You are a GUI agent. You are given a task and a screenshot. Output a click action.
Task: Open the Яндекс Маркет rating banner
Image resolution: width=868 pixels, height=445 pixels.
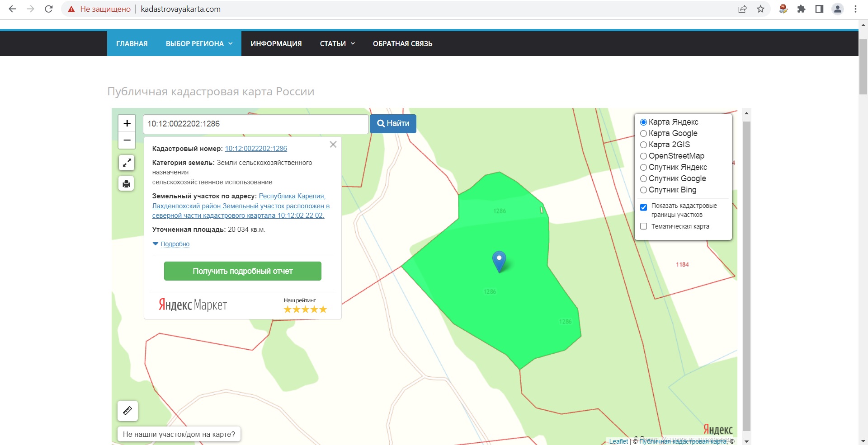coord(242,305)
